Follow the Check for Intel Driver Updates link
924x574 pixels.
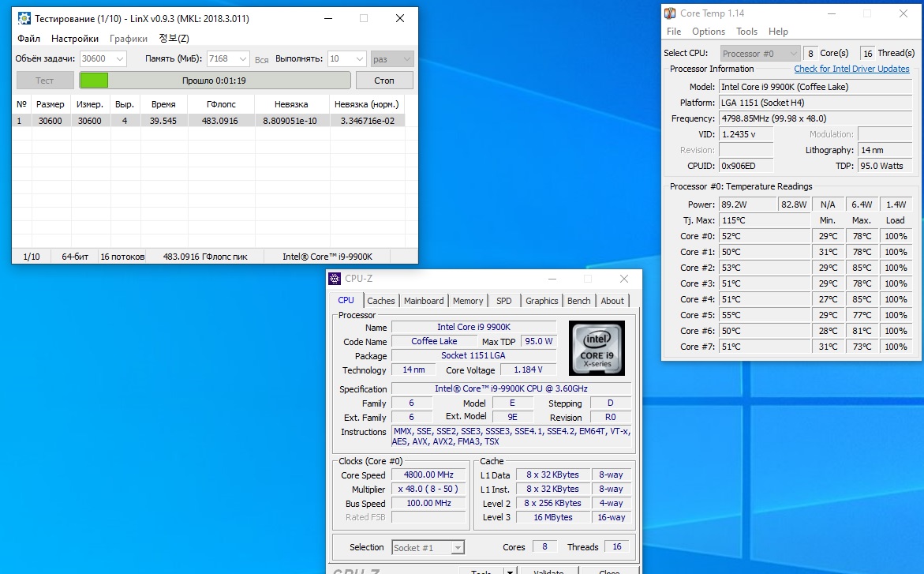click(x=851, y=69)
